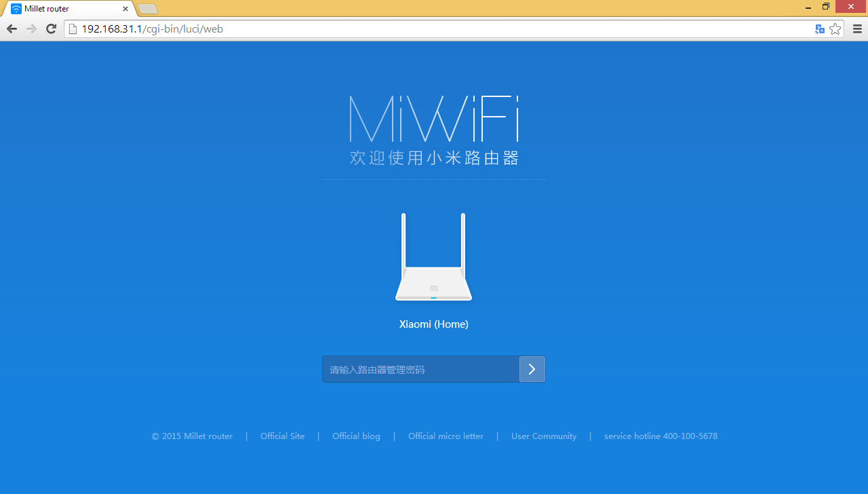Reload the router login page
The image size is (868, 494).
[51, 29]
